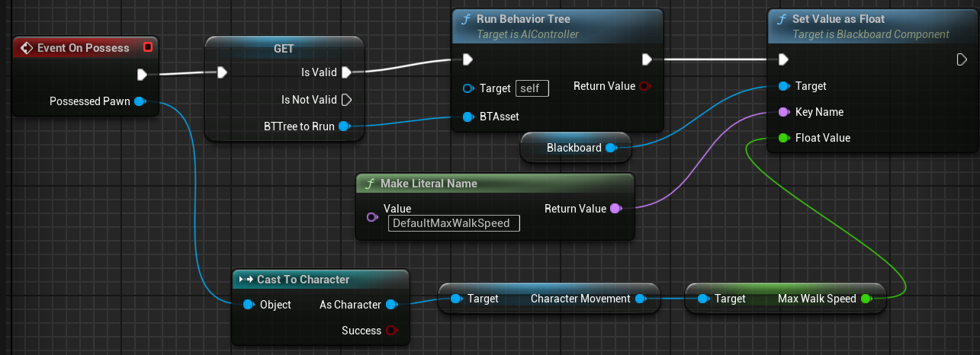Click the DefaultMaxWalkSpeed value input field

[454, 223]
